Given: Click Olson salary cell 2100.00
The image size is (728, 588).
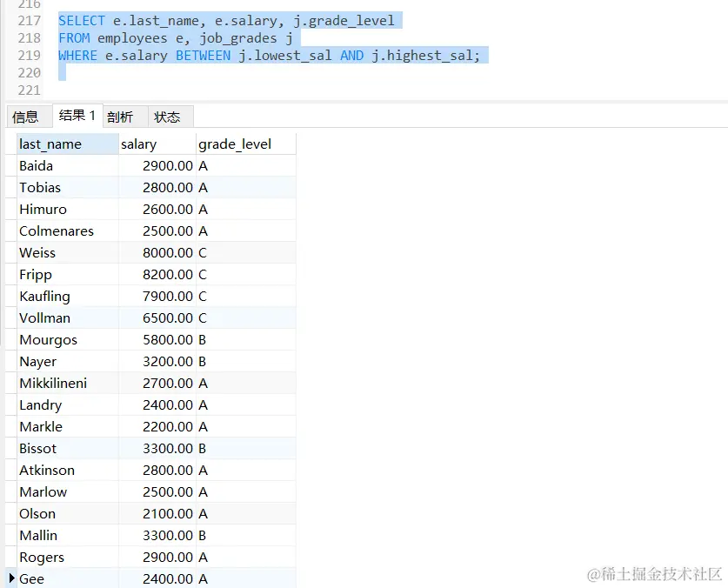Looking at the screenshot, I should [x=157, y=514].
